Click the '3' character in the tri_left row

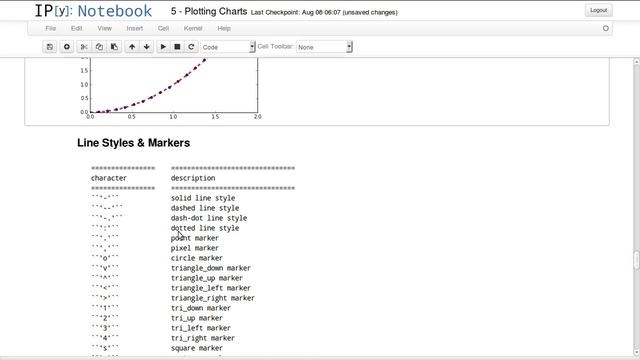click(105, 328)
